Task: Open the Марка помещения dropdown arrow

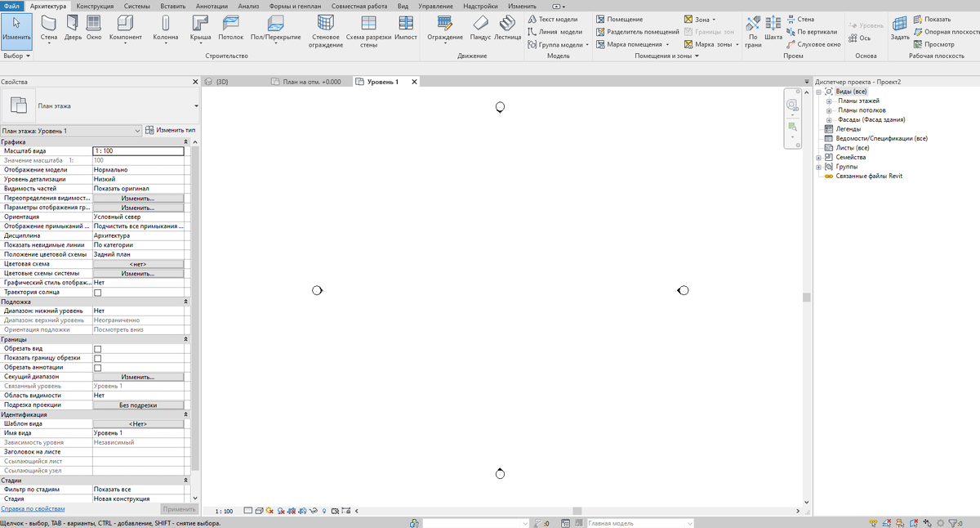Action: 667,44
